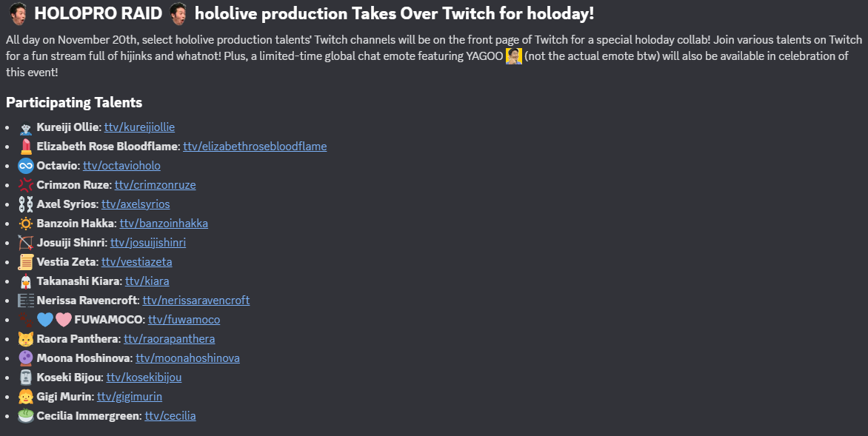Click the anger symbol emoji by Crimzon Ruze
This screenshot has height=436, width=868.
point(26,185)
